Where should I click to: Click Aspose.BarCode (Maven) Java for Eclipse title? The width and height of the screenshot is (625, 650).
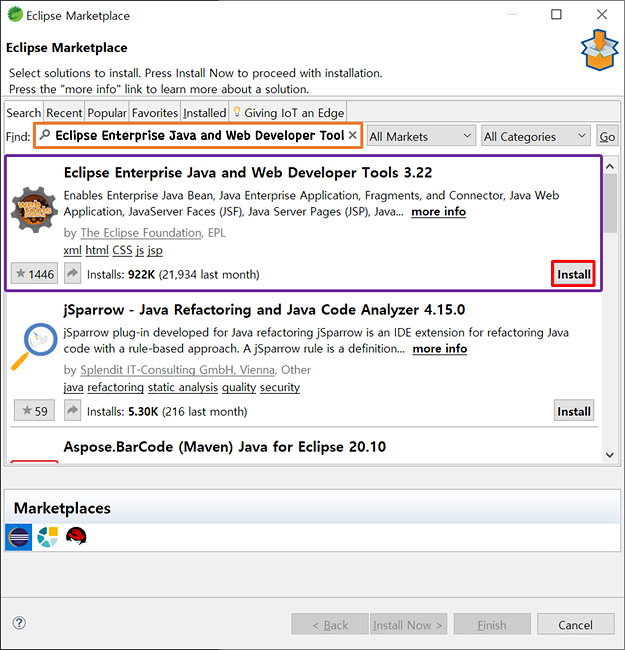(x=225, y=447)
